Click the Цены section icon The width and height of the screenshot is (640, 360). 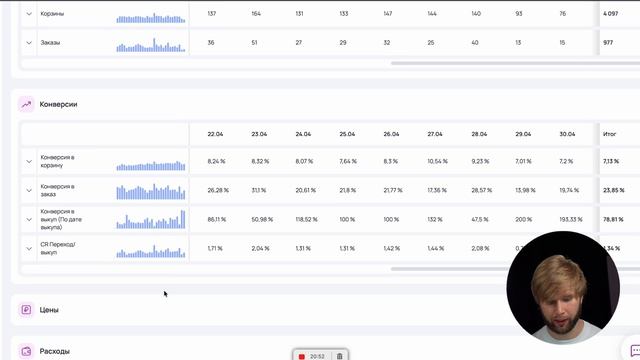coord(27,310)
